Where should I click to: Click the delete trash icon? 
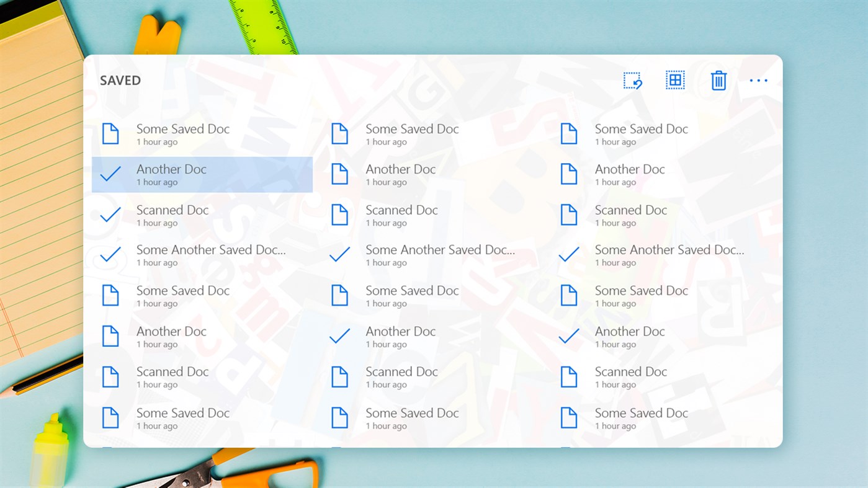(x=718, y=80)
